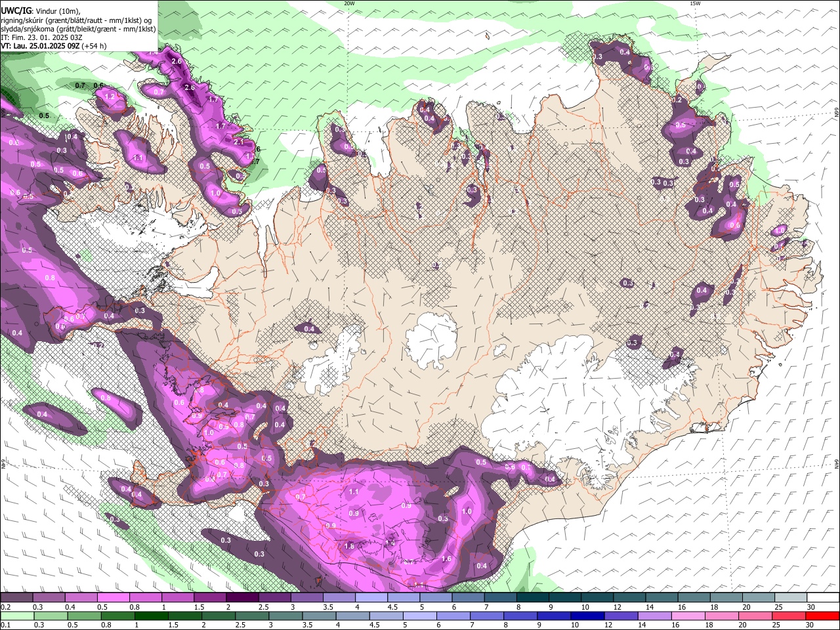840x630 pixels.
Task: Pick the top legend swatch between 4 and 4.5
Action: tap(371, 598)
